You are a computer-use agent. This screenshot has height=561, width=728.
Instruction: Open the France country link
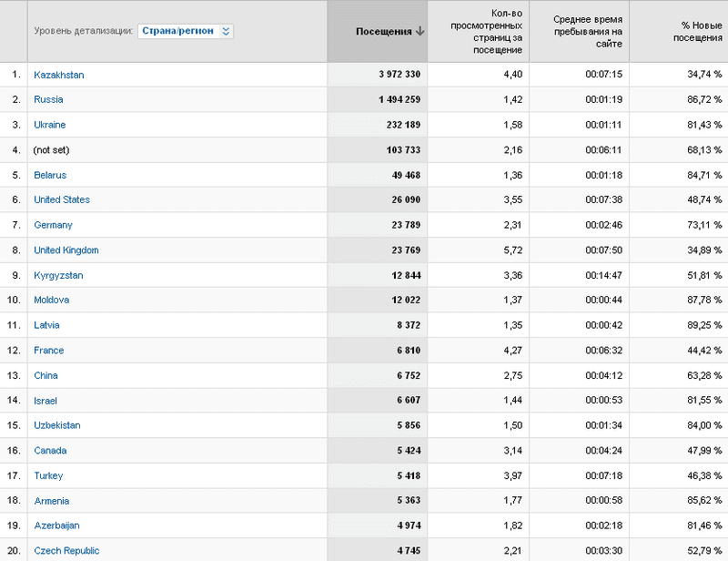pyautogui.click(x=49, y=351)
